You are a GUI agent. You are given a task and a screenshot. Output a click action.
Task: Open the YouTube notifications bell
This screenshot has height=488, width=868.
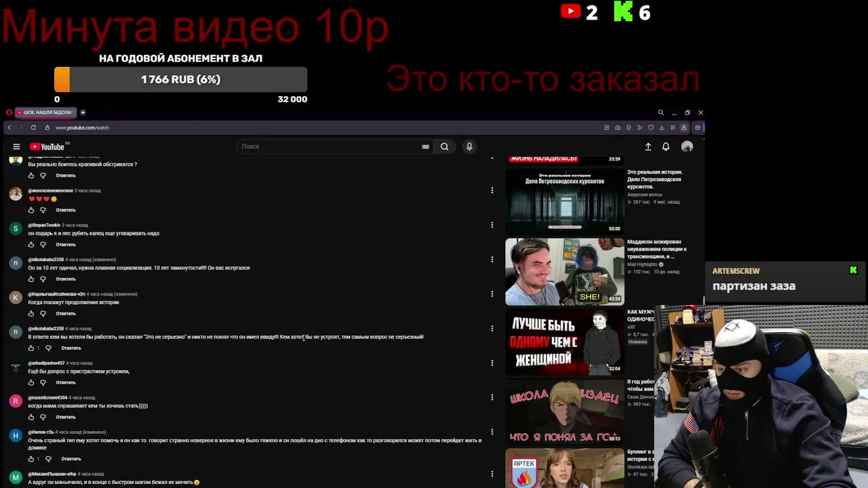click(x=666, y=146)
